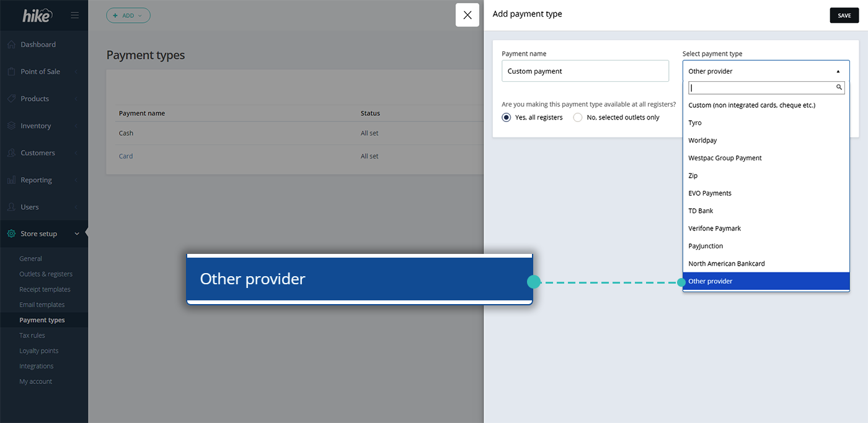The image size is (868, 423).
Task: Click the Inventory layers icon
Action: click(x=11, y=126)
